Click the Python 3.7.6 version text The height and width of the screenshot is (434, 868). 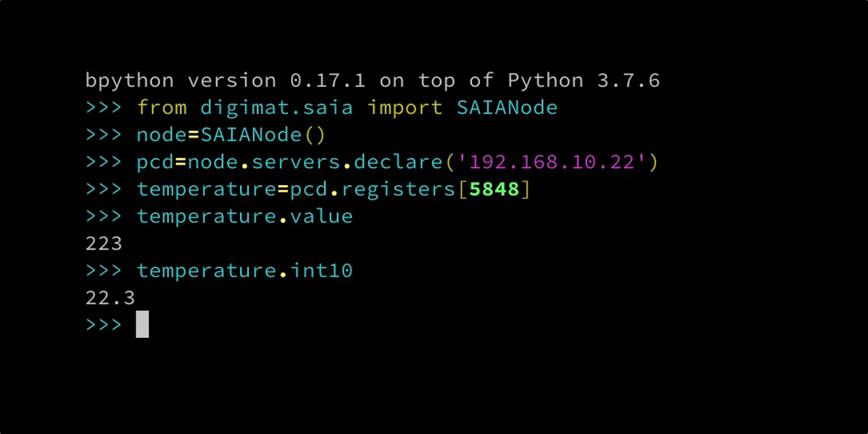[583, 81]
